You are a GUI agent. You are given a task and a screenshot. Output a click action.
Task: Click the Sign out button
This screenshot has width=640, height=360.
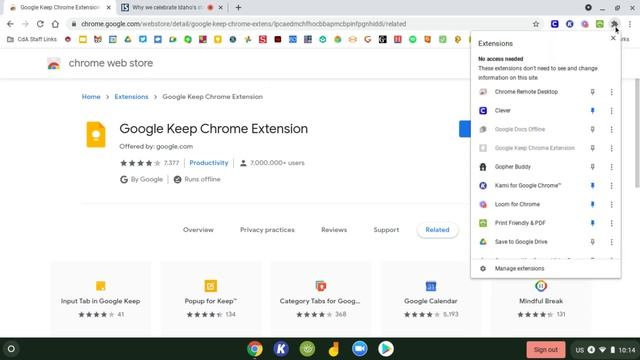click(546, 349)
